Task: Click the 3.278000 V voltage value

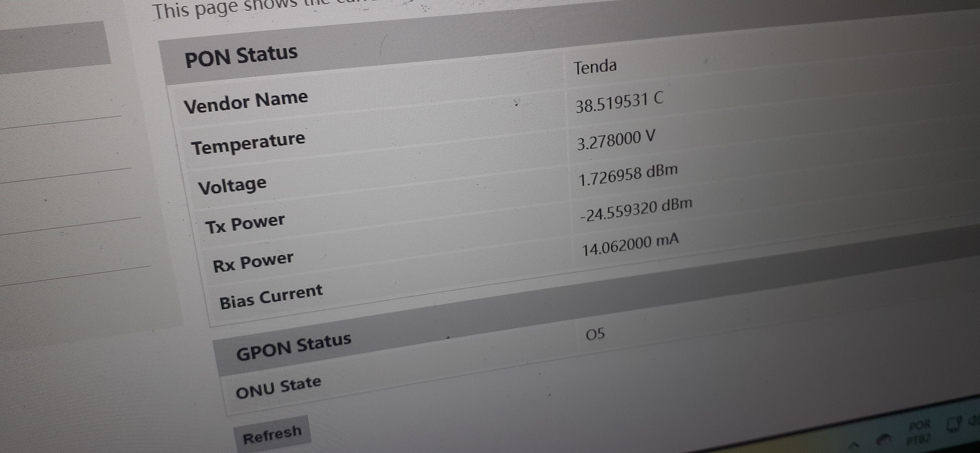Action: click(616, 140)
